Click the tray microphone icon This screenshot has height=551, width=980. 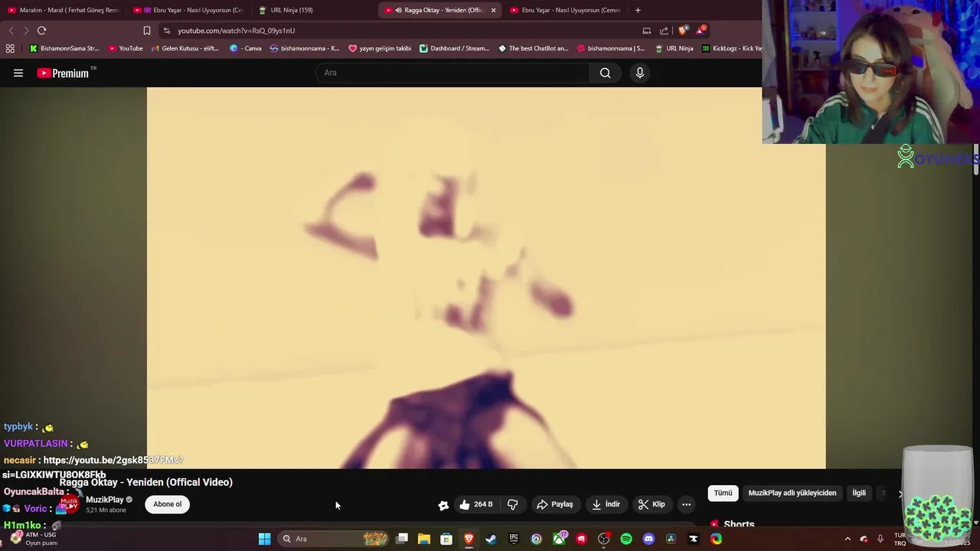[880, 539]
